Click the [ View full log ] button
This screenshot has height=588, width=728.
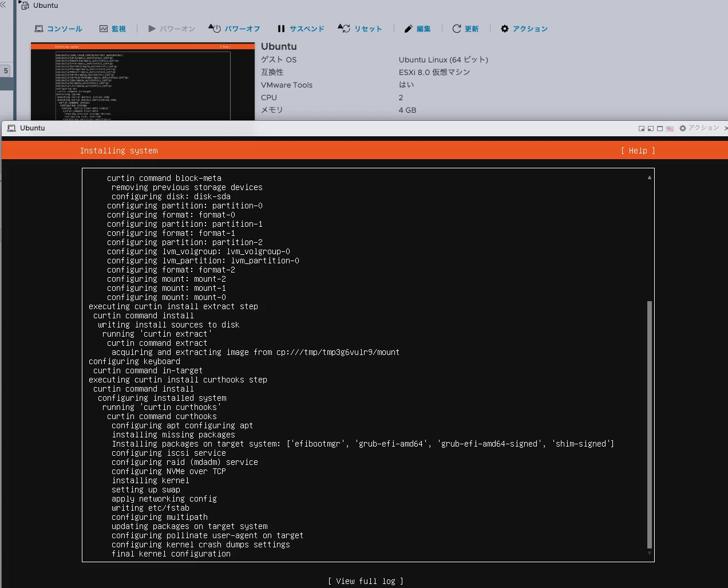click(x=366, y=581)
